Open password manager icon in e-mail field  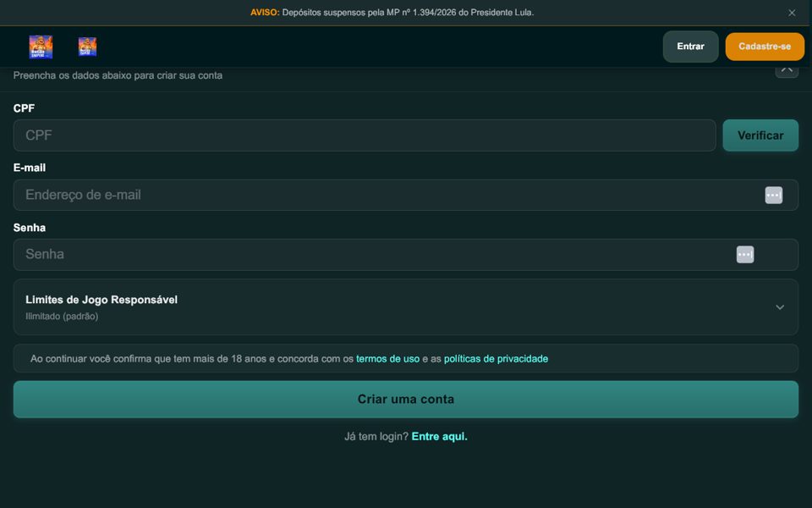click(774, 195)
